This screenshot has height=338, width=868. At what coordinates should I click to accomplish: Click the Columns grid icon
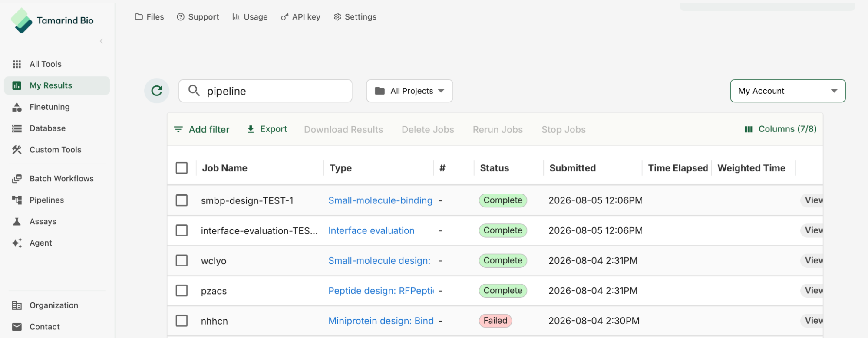pyautogui.click(x=749, y=129)
